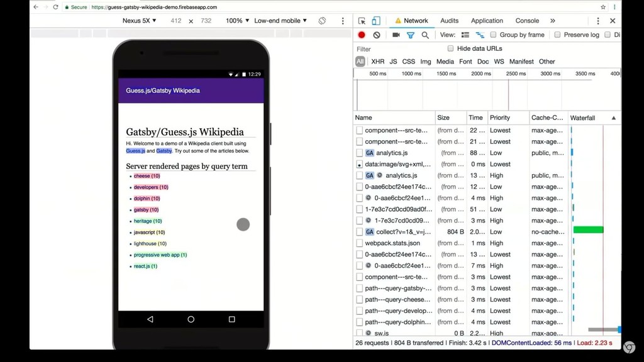Filter requests by JS type
This screenshot has width=644, height=362.
coord(393,62)
